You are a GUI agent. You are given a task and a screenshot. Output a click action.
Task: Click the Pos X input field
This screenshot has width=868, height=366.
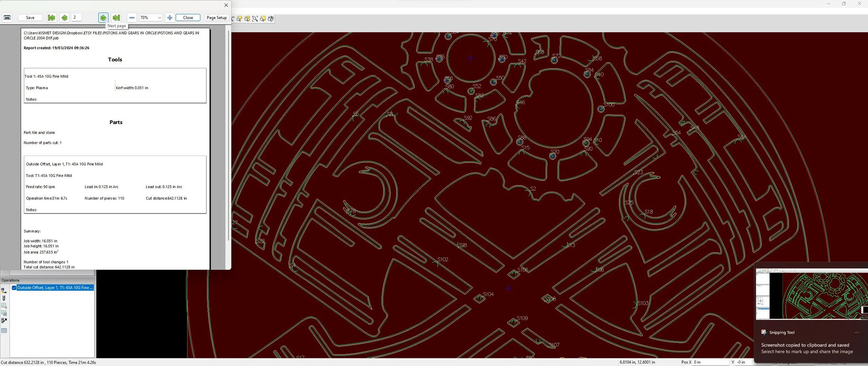(710, 362)
